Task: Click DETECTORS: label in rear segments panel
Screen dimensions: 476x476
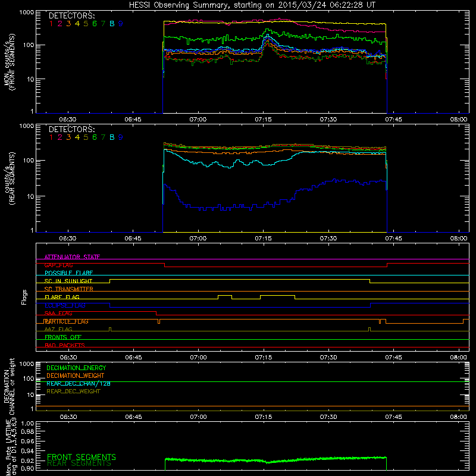Action: tap(71, 130)
